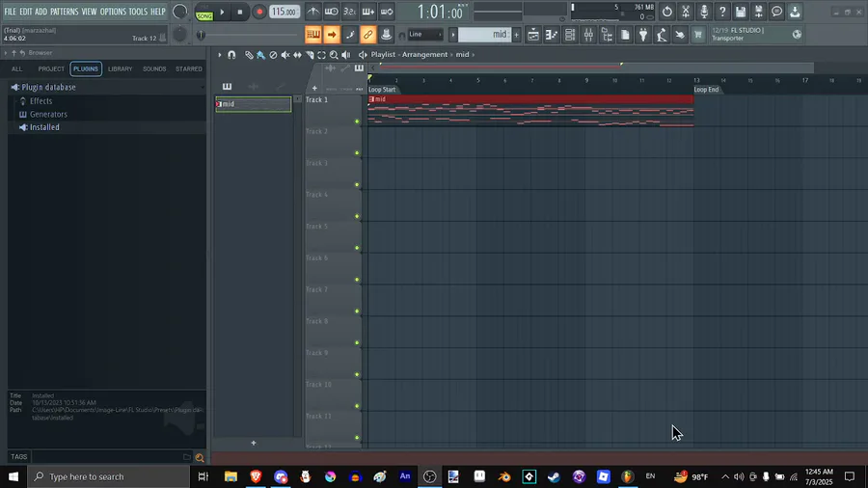Toggle wait for input before recording
Image resolution: width=868 pixels, height=488 pixels.
(x=331, y=12)
